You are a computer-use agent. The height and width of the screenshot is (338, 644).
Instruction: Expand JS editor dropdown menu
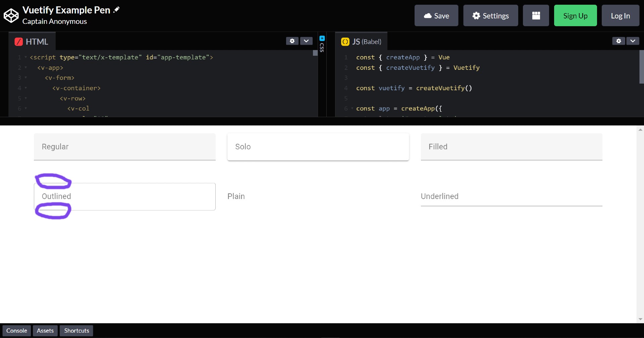[633, 41]
